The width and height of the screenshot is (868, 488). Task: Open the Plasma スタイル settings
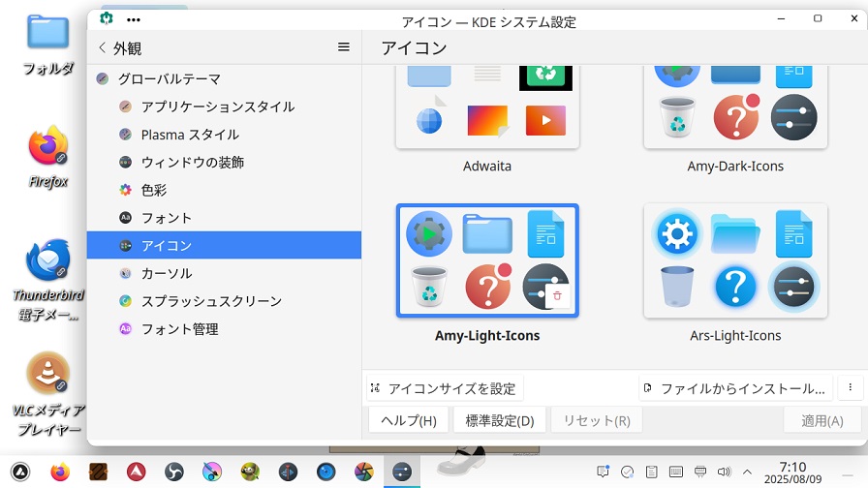tap(224, 135)
